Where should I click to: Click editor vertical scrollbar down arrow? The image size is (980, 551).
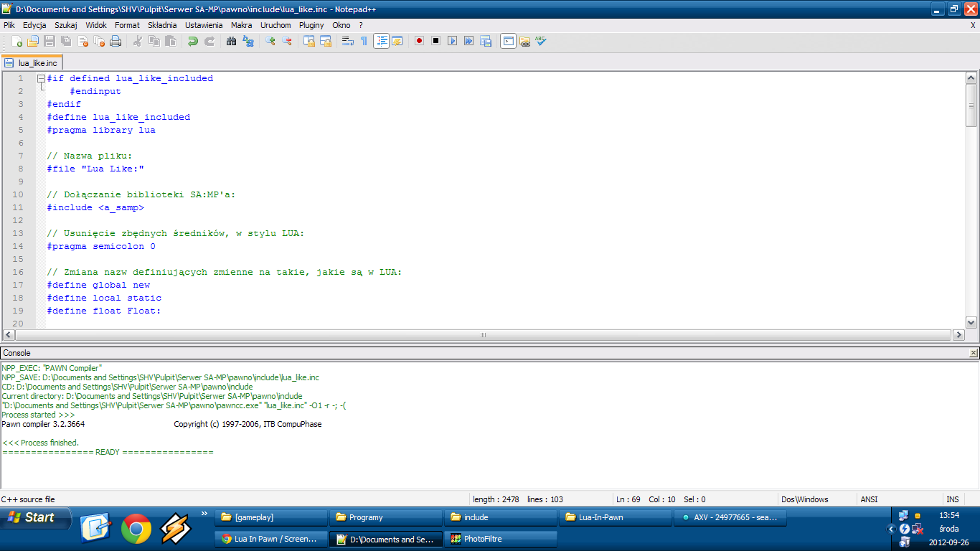(971, 323)
